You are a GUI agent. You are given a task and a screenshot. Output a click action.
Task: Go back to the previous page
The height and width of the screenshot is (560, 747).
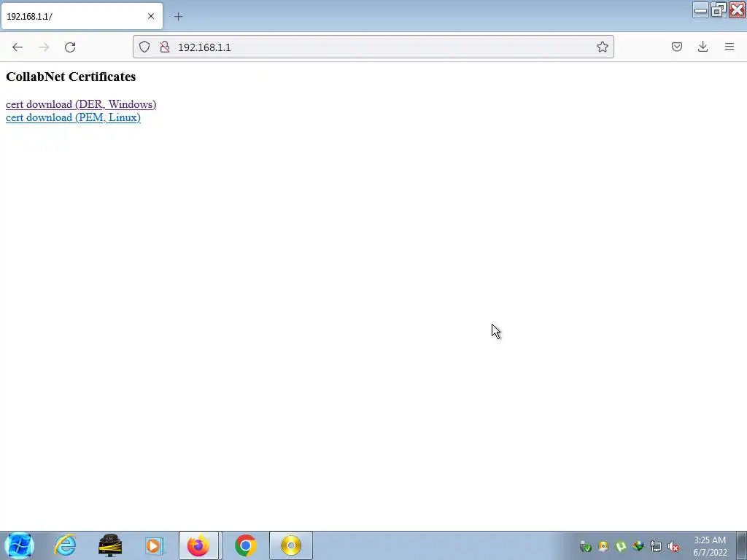[18, 47]
